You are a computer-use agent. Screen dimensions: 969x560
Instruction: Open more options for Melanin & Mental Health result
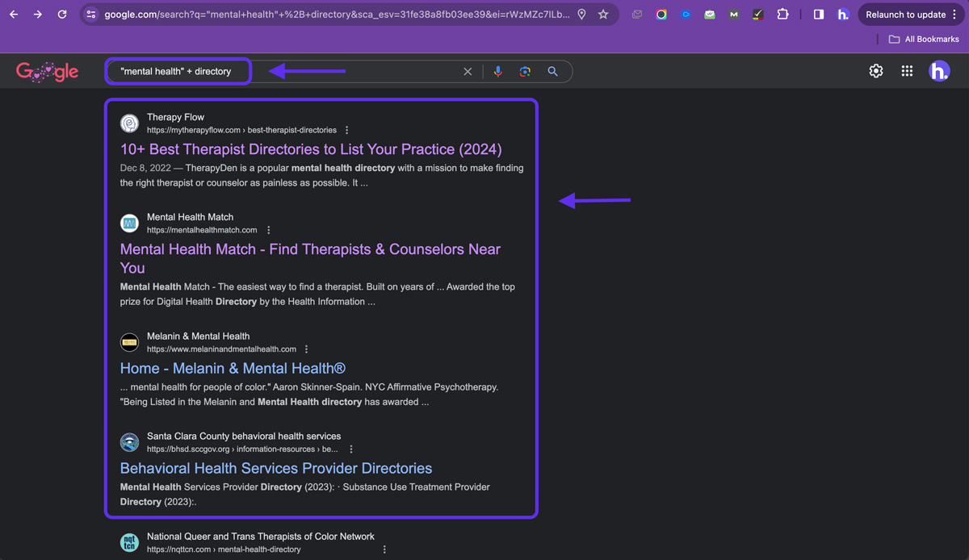click(306, 349)
